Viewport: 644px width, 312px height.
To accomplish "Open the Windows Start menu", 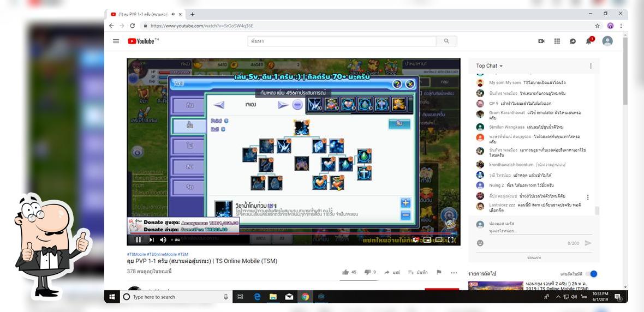I will [x=112, y=297].
